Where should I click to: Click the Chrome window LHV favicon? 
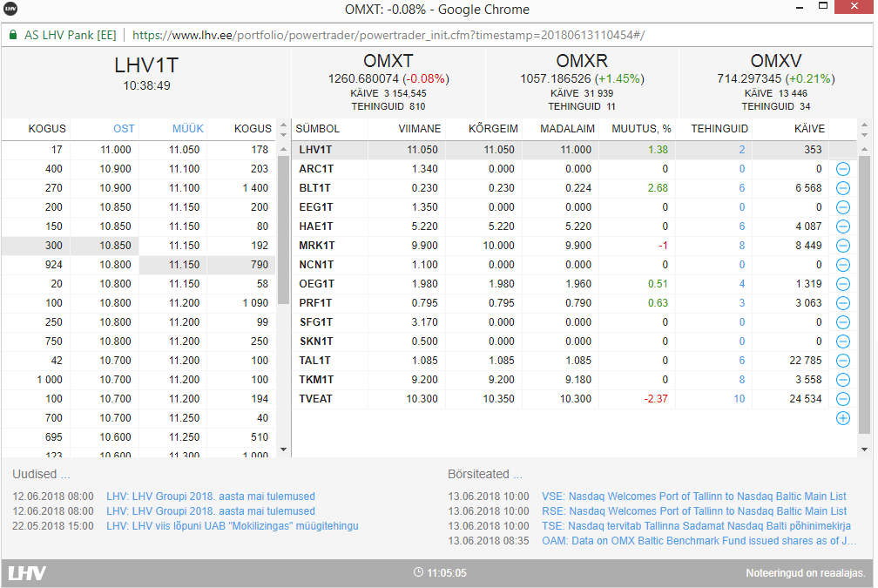pos(10,9)
